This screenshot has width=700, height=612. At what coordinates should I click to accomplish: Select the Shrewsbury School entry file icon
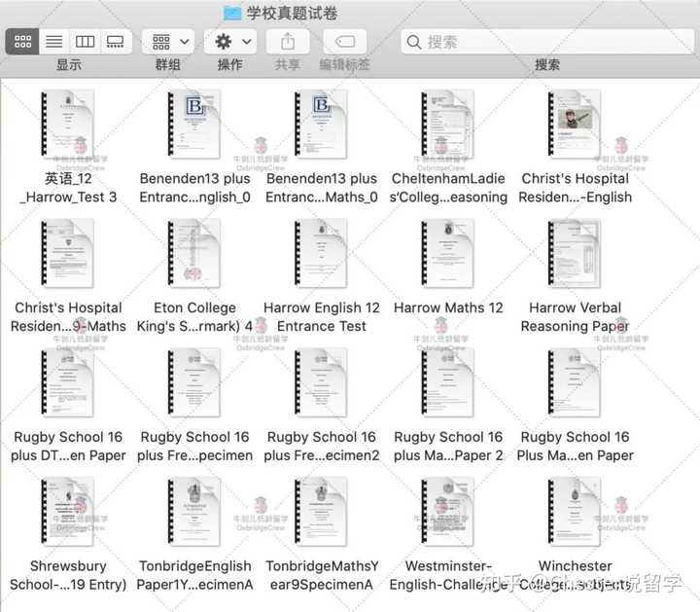tap(68, 512)
